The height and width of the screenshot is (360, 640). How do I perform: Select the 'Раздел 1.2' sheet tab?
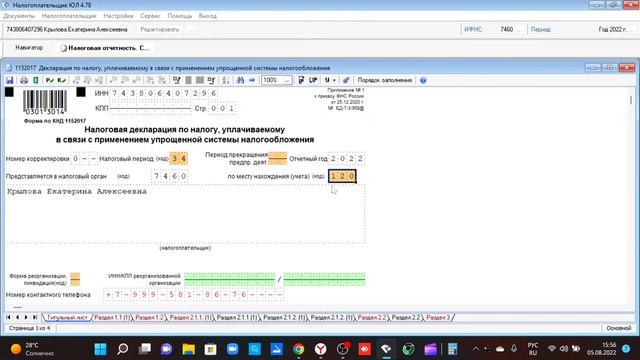149,317
